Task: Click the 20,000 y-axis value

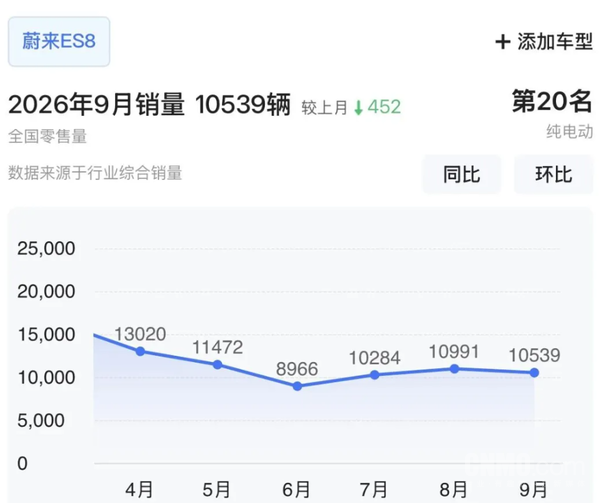Action: (46, 291)
